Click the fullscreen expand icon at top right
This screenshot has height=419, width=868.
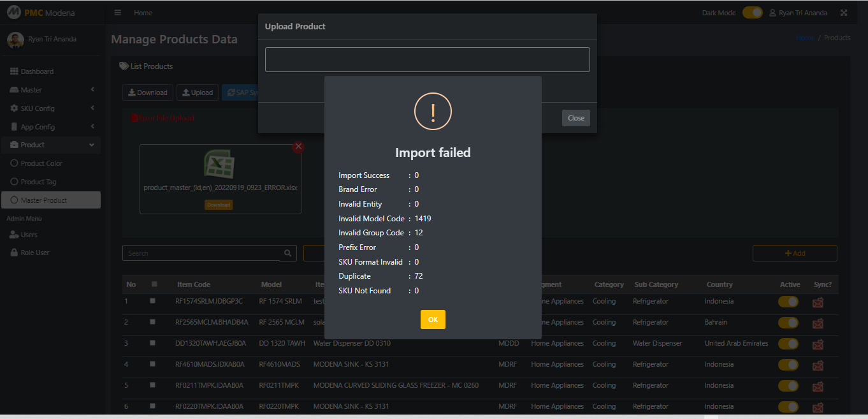pos(844,13)
